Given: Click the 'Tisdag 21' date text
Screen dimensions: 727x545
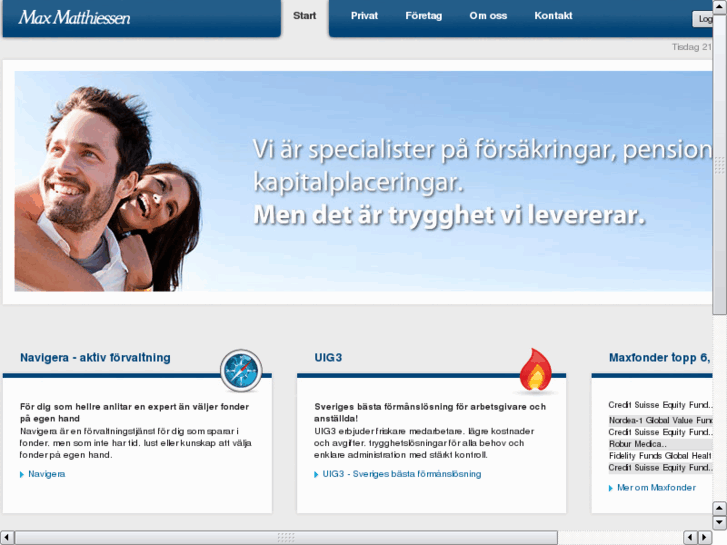Looking at the screenshot, I should point(691,47).
